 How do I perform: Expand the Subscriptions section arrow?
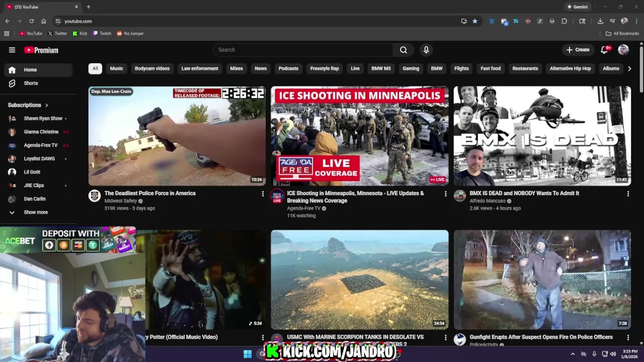[x=47, y=105]
